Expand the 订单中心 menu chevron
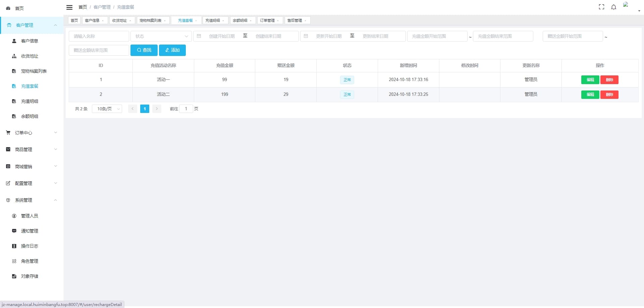This screenshot has width=644, height=308. pos(56,133)
